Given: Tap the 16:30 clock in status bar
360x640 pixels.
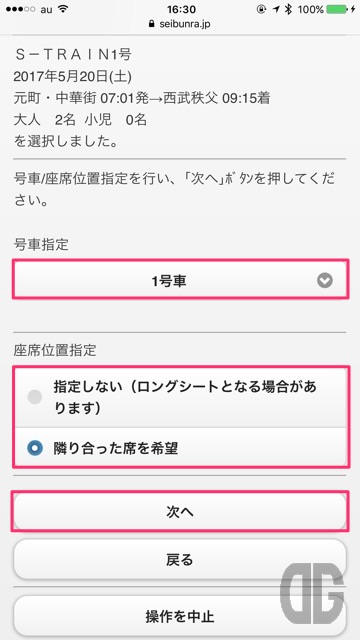Looking at the screenshot, I should coord(180,10).
